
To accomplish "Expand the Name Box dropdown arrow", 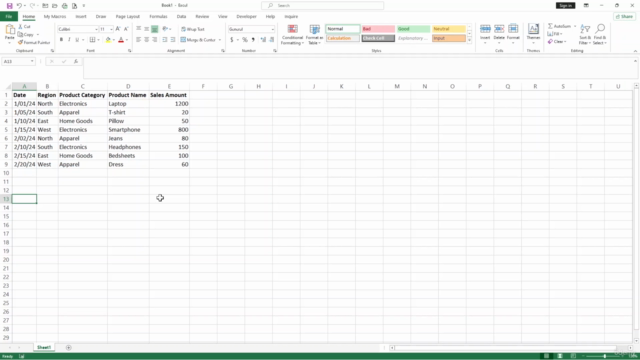I will pyautogui.click(x=32, y=61).
